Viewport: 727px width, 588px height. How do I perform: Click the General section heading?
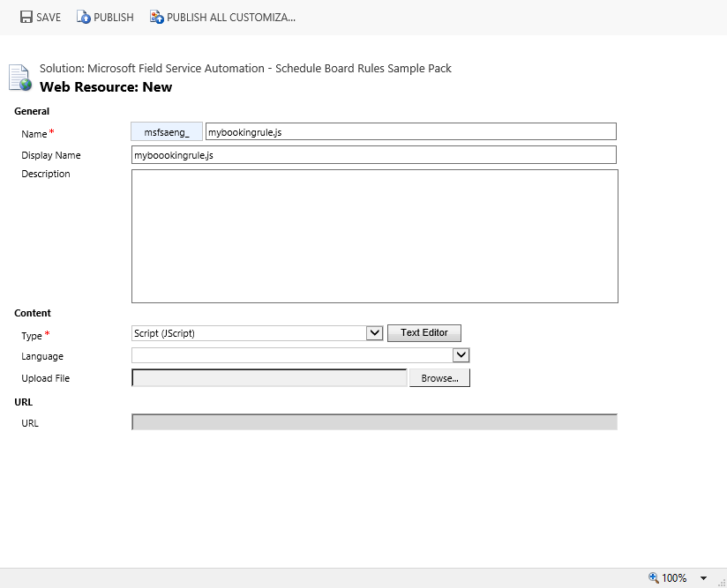pos(32,111)
